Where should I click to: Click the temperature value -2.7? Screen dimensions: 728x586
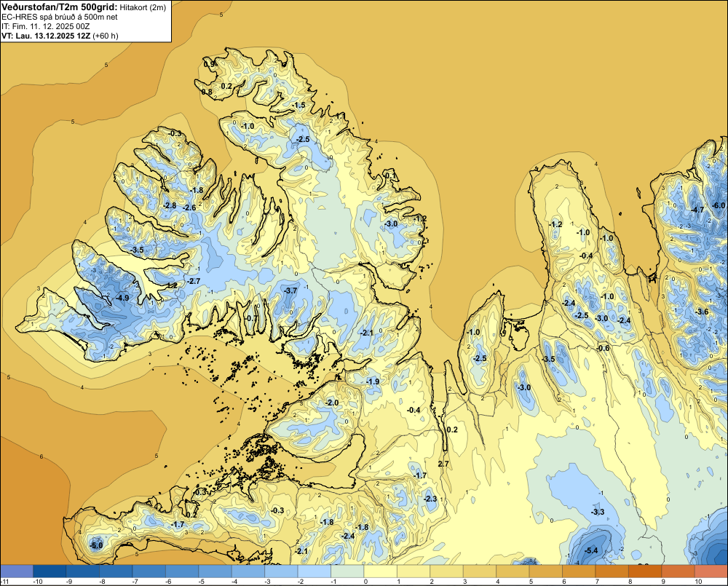[193, 281]
